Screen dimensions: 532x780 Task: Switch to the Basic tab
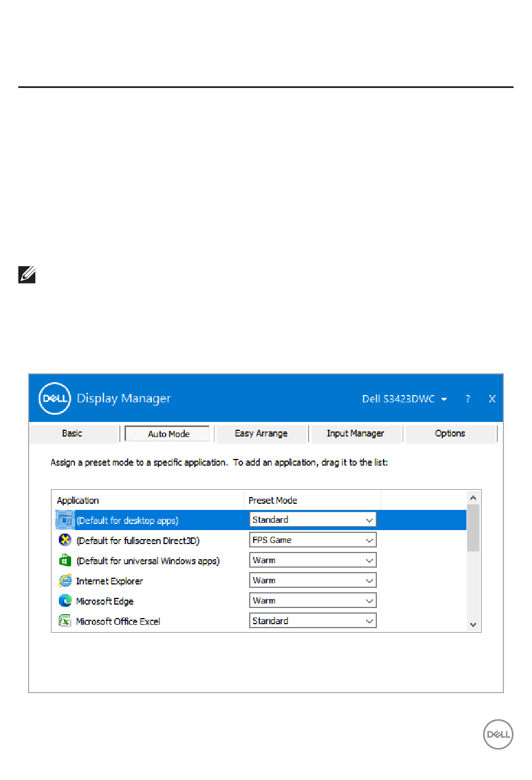pyautogui.click(x=72, y=434)
